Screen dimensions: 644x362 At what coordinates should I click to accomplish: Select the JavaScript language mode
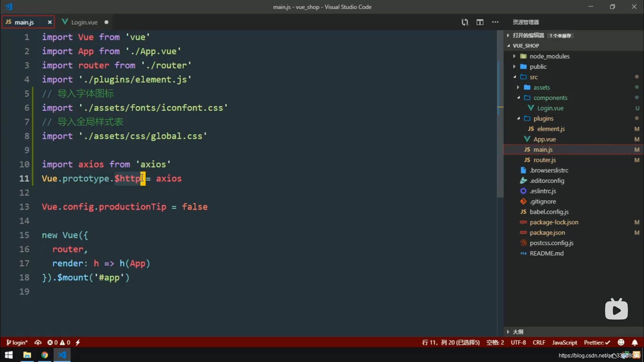tap(565, 342)
